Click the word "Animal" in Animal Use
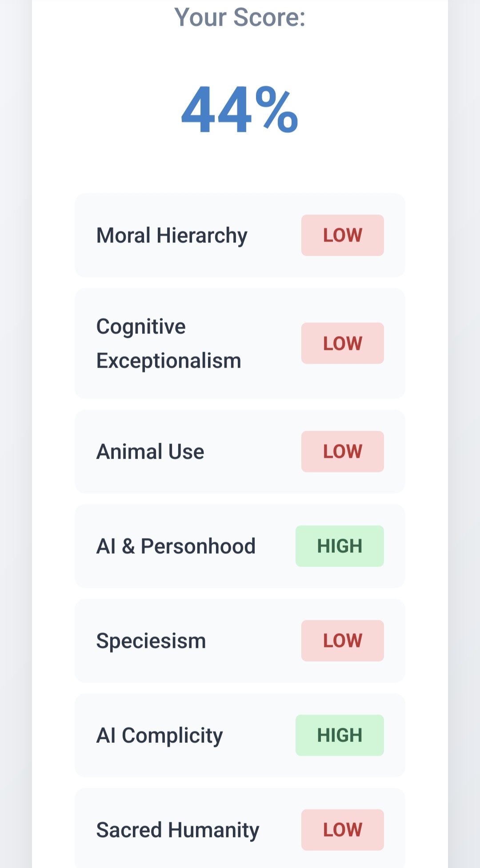 tap(129, 452)
